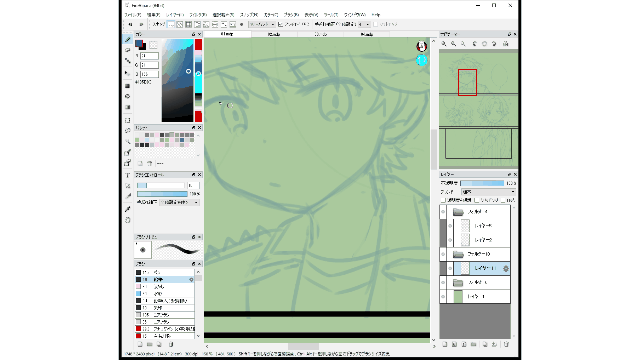Open the Filter menu
The height and width of the screenshot is (360, 640).
199,15
